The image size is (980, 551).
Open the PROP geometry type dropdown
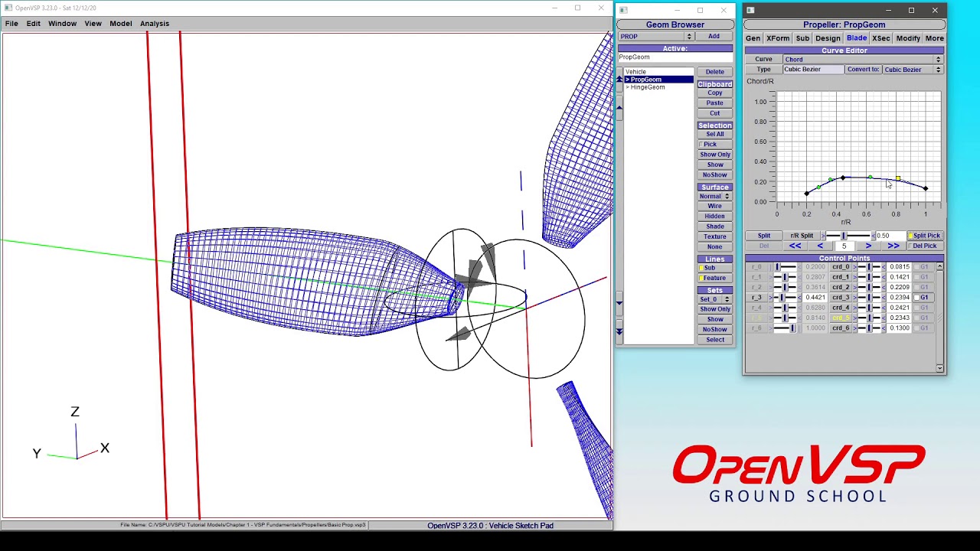[656, 37]
